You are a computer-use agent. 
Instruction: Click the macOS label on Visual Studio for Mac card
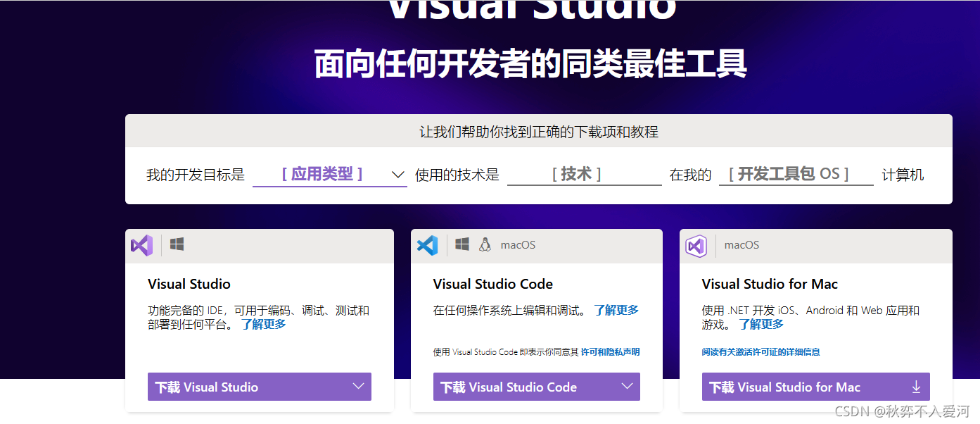tap(742, 245)
